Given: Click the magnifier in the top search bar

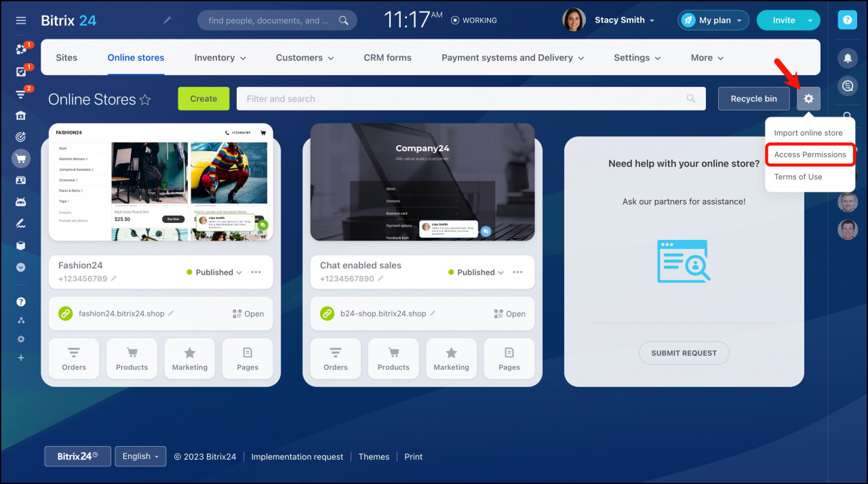Looking at the screenshot, I should pyautogui.click(x=344, y=20).
